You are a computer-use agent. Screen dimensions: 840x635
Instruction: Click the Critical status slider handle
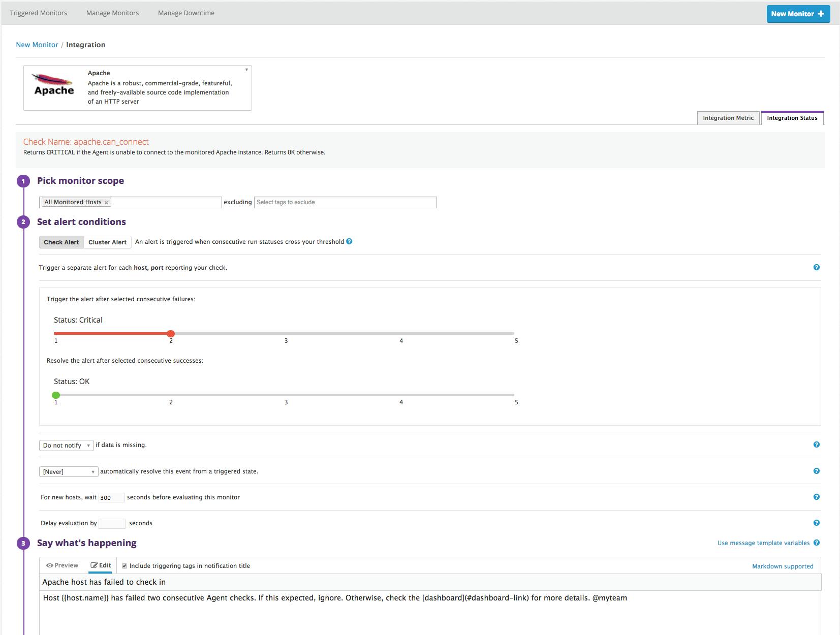tap(171, 334)
